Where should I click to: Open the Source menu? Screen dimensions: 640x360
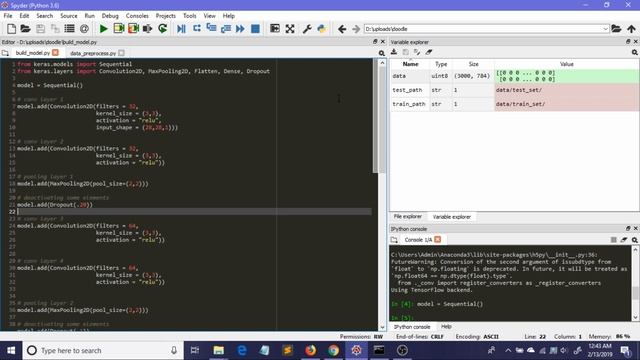tap(69, 16)
